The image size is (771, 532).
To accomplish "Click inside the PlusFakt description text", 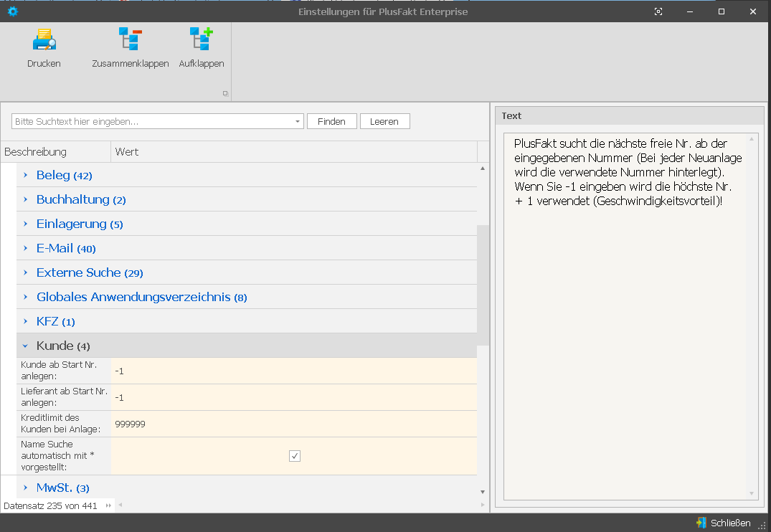I will pos(628,172).
